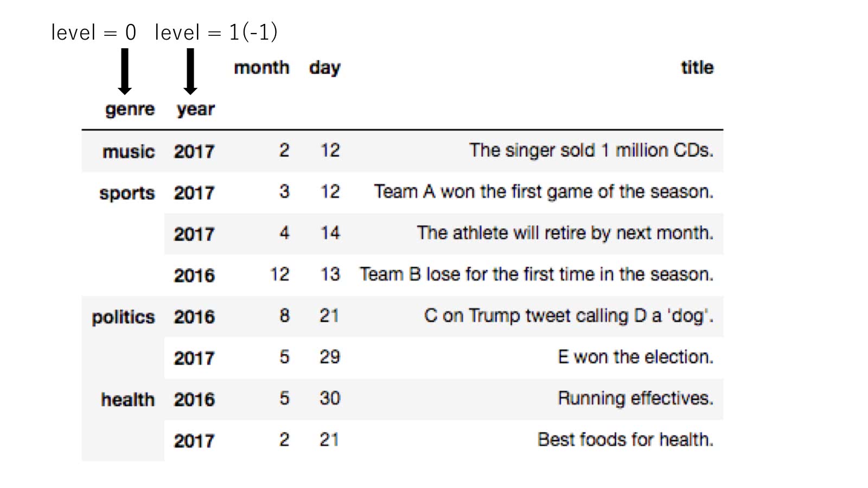Click 'The athlete will retire by next month.'

(x=565, y=233)
